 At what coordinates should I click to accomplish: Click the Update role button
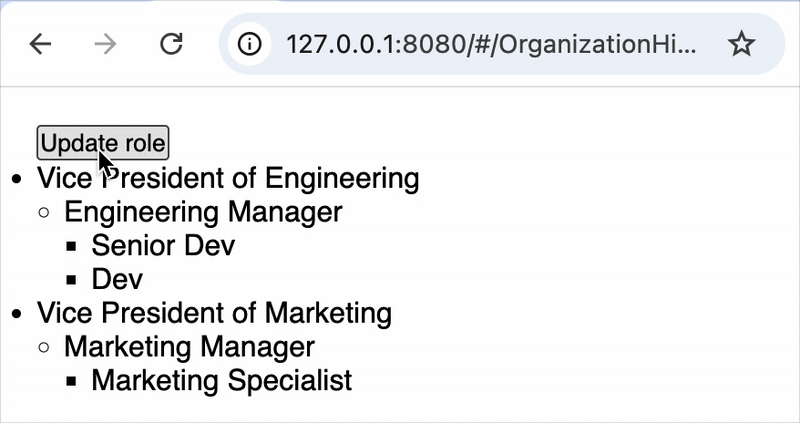tap(103, 143)
